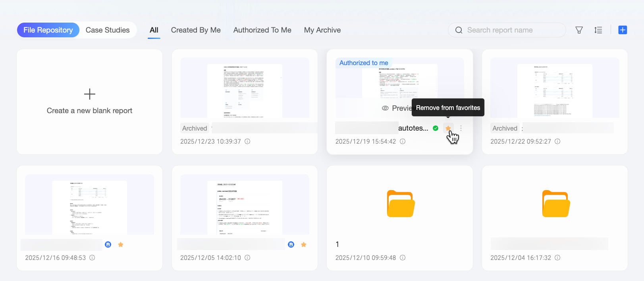Open report thumbnail dated 2025/12/23 10:39:37
Viewport: 644px width, 281px height.
[x=245, y=88]
